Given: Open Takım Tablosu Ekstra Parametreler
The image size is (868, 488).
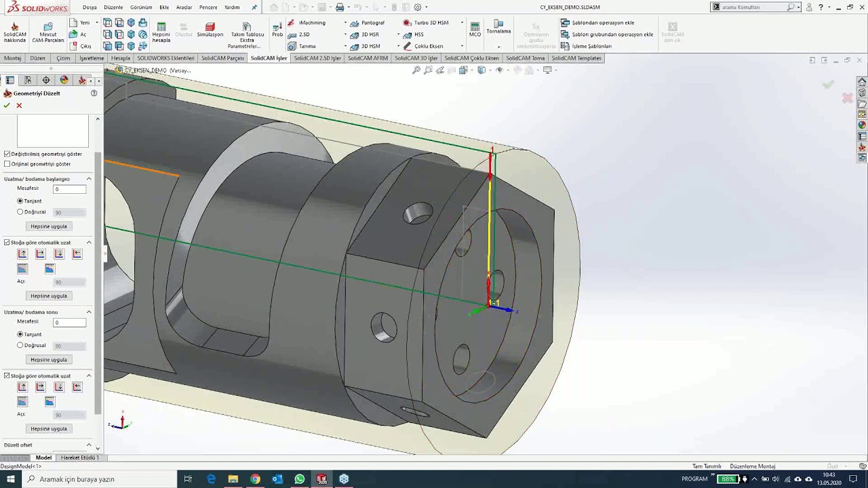Looking at the screenshot, I should (247, 35).
